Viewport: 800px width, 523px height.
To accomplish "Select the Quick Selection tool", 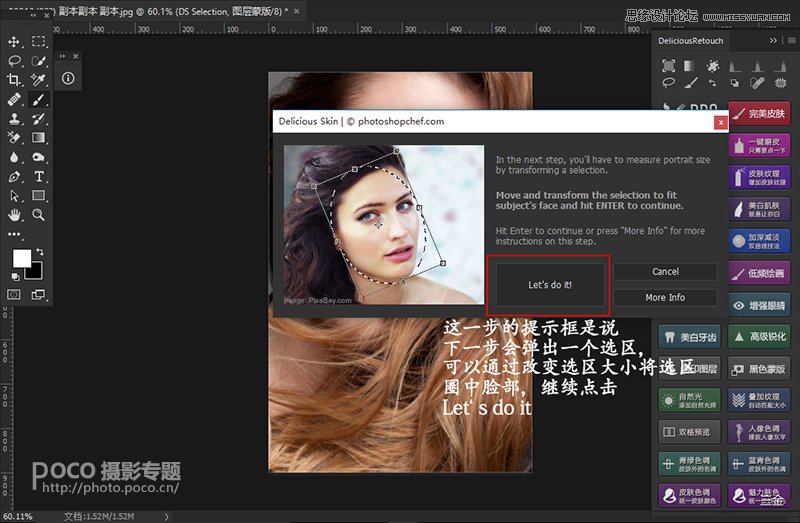I will click(x=38, y=61).
